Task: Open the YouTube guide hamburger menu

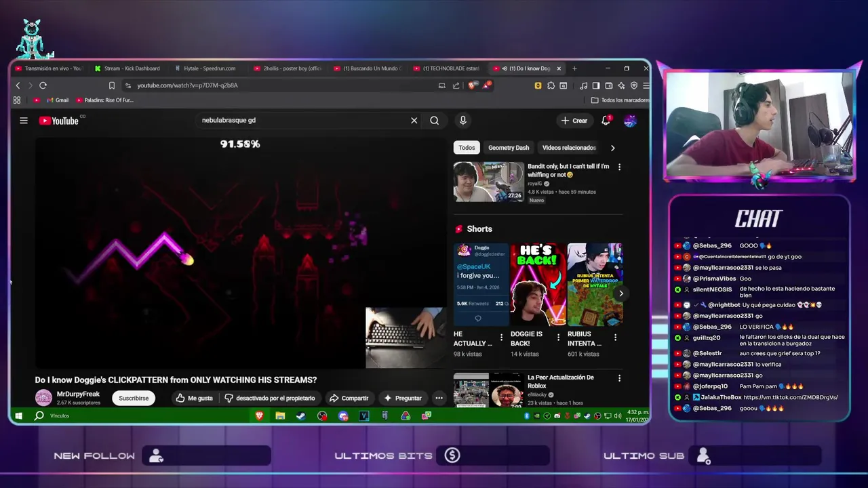Action: (24, 121)
